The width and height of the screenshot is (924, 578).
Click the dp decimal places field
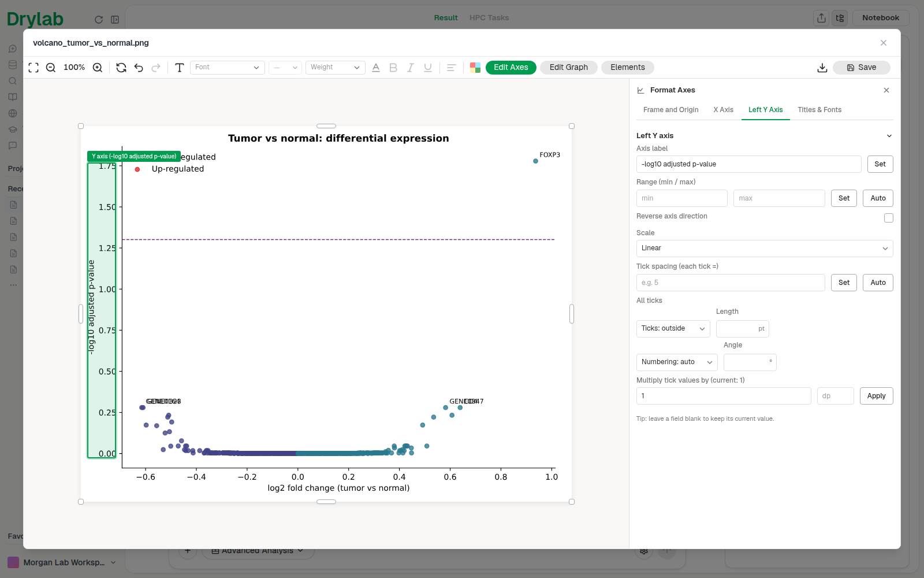tap(836, 396)
